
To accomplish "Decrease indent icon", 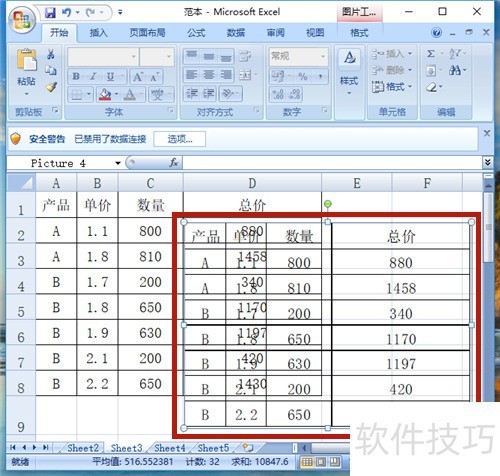I will [x=192, y=94].
